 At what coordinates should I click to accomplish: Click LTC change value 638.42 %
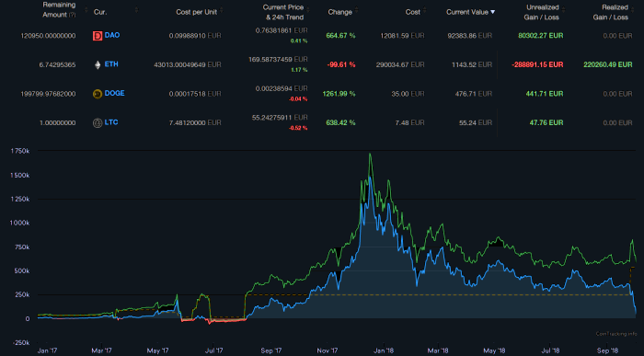coord(340,122)
